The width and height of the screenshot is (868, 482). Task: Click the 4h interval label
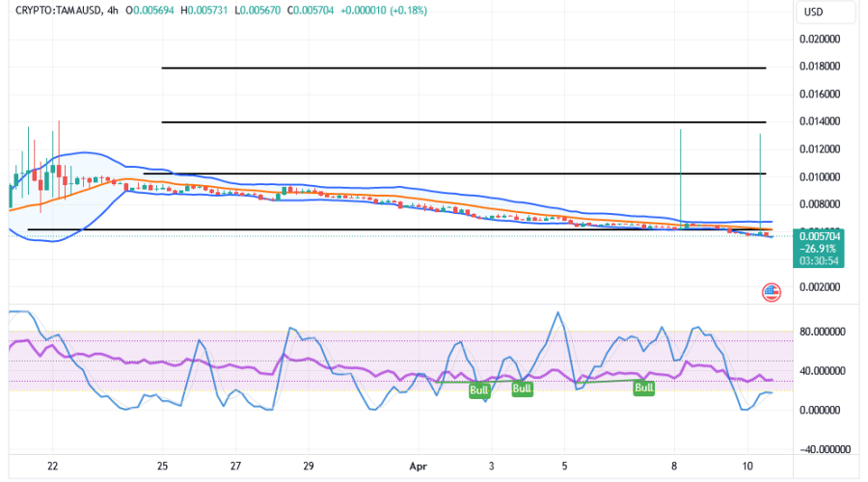coord(113,11)
